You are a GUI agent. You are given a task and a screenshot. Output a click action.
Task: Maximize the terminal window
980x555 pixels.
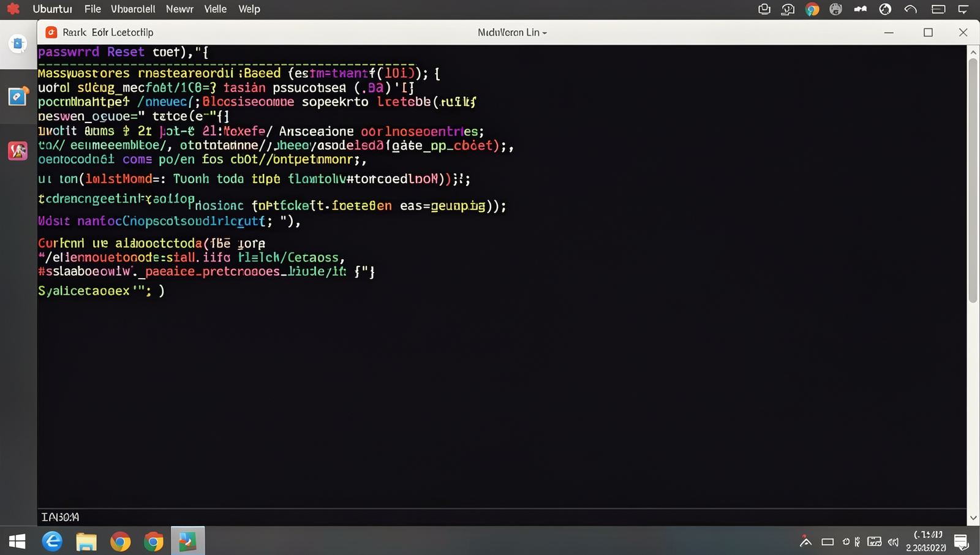[928, 32]
